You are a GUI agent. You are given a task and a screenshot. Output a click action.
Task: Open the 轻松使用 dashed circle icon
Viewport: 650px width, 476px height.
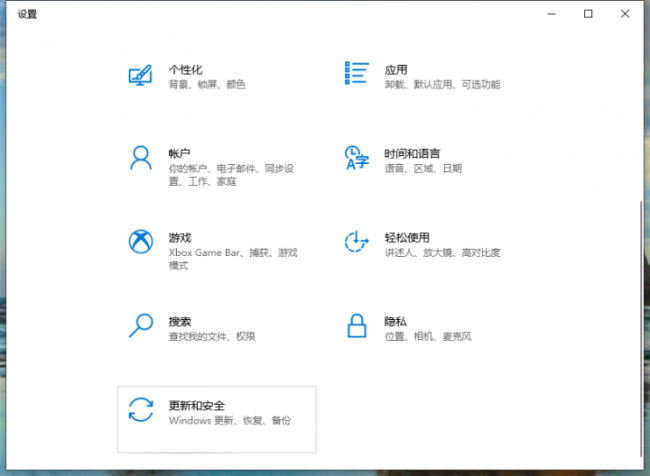point(357,241)
